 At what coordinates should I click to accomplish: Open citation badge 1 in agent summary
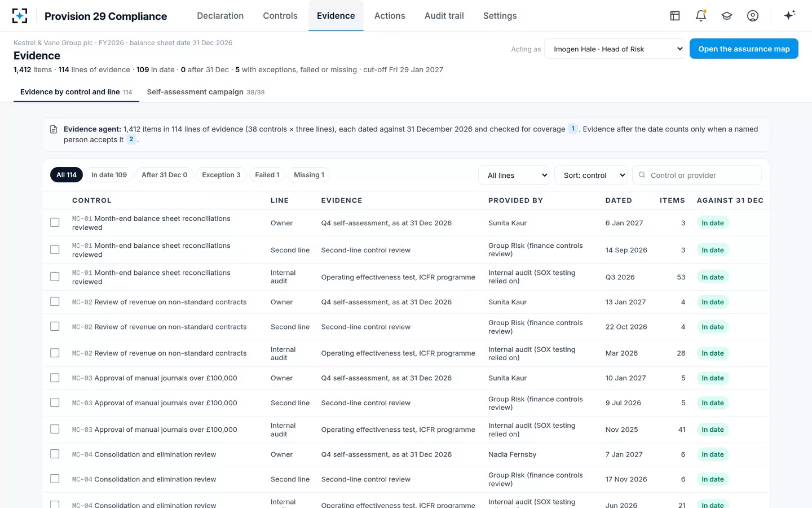click(573, 129)
